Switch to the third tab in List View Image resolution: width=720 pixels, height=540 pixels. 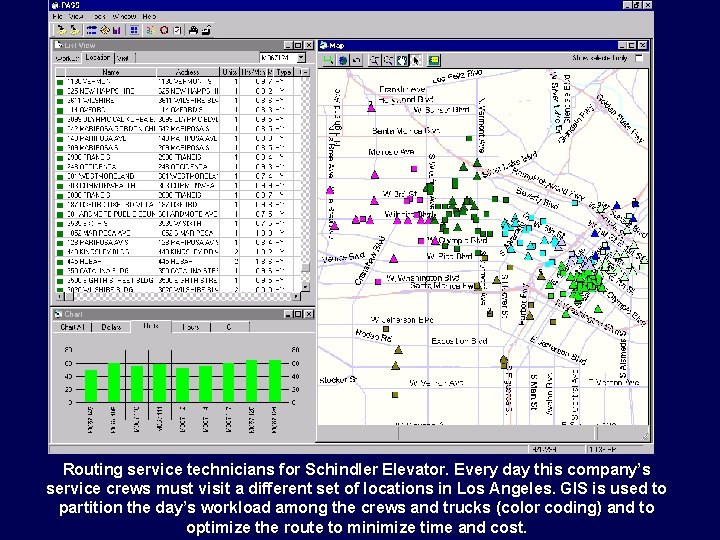click(x=123, y=58)
